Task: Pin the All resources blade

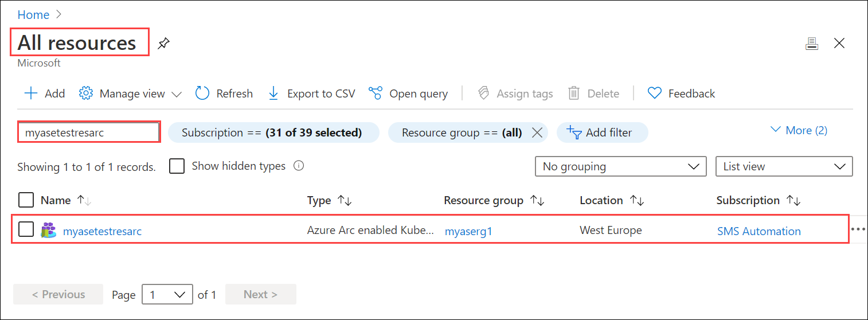Action: coord(164,43)
